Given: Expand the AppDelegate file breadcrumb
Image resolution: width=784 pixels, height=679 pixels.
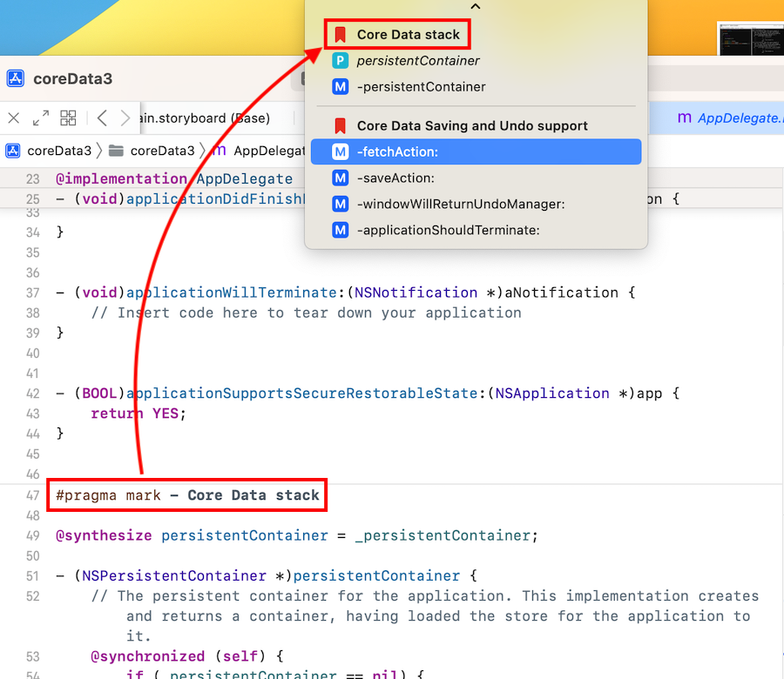Looking at the screenshot, I should (x=261, y=151).
